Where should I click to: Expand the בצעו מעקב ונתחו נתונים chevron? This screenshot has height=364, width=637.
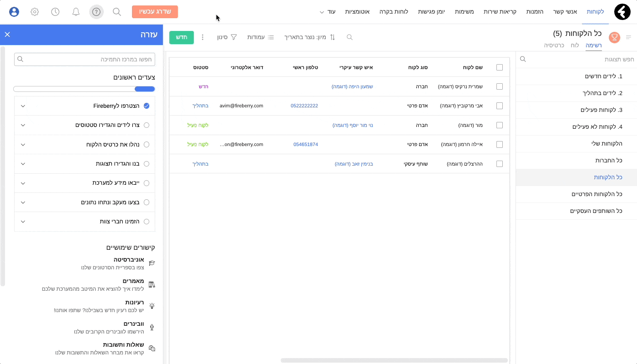click(23, 202)
